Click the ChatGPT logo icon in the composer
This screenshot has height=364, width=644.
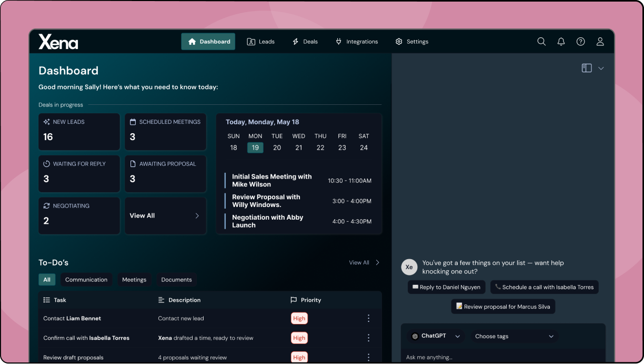click(415, 336)
